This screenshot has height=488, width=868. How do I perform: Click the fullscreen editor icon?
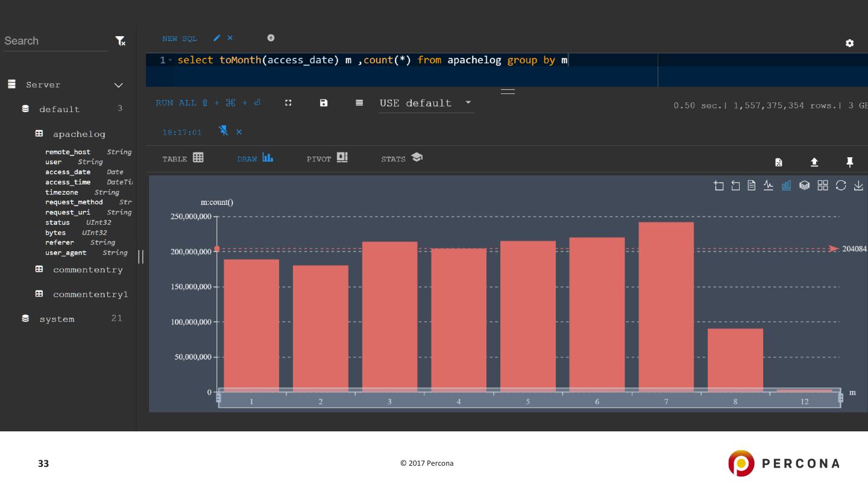coord(288,103)
